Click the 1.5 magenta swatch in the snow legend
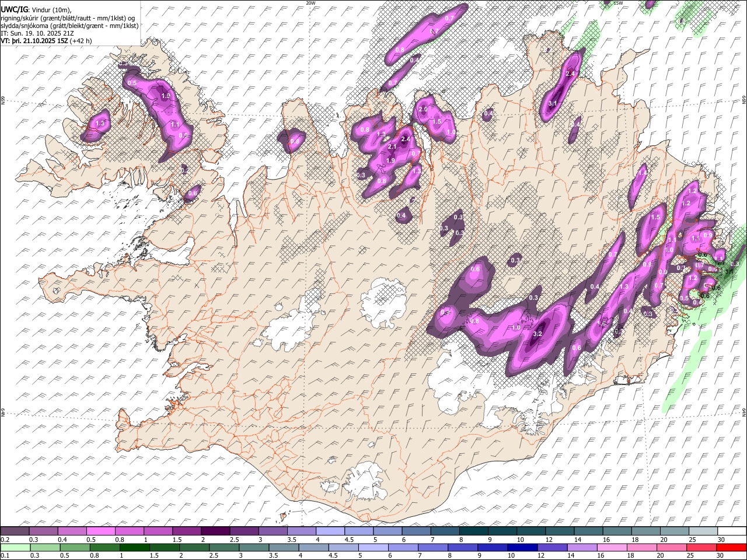The height and width of the screenshot is (560, 747). [x=187, y=531]
